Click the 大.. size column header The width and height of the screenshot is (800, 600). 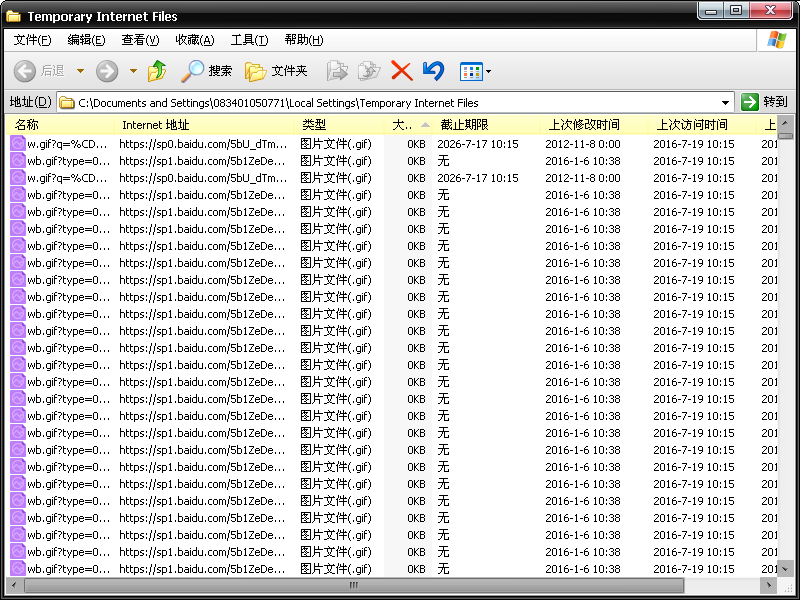point(408,124)
